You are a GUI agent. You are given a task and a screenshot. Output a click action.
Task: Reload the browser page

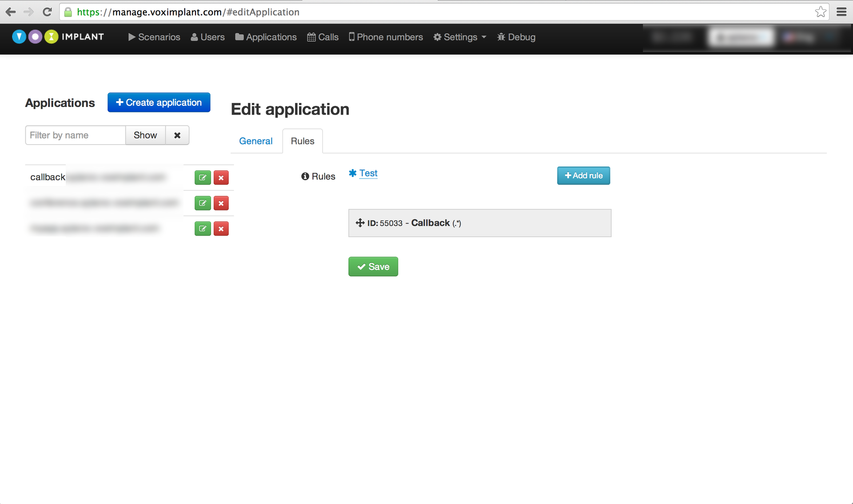click(x=47, y=12)
